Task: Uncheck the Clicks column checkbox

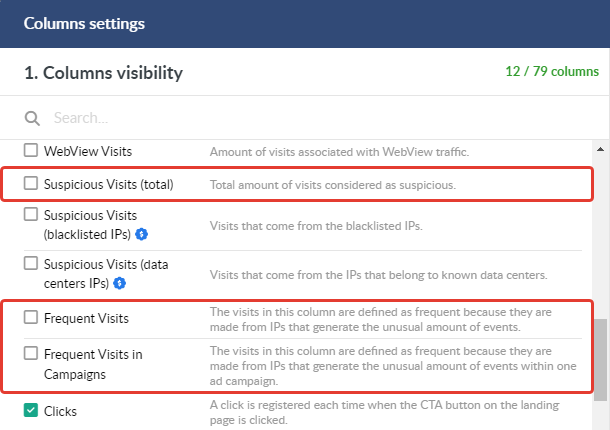Action: pos(31,410)
